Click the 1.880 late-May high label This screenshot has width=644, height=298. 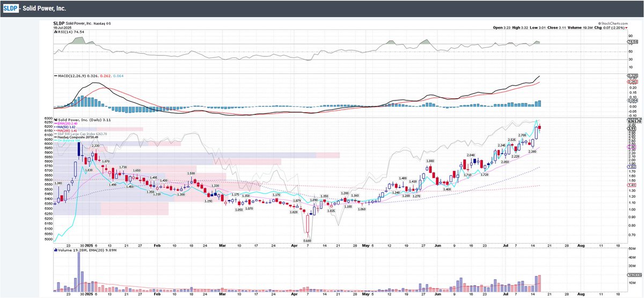click(430, 161)
